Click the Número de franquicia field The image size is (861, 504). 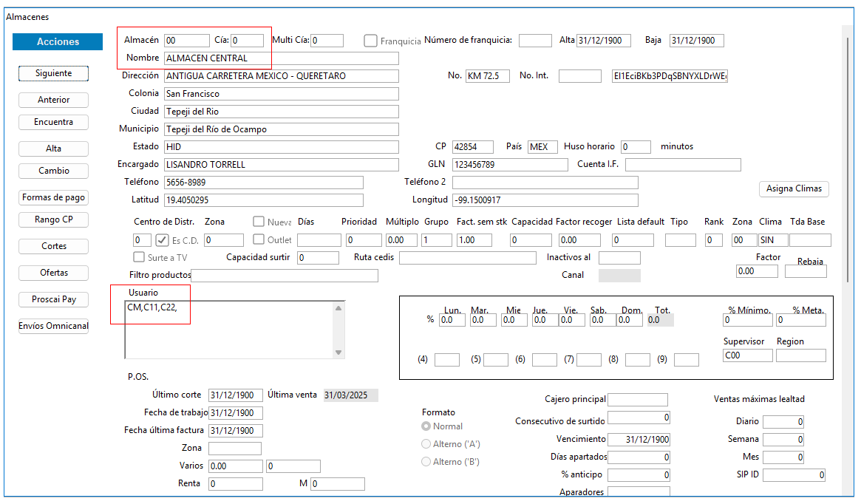click(x=535, y=41)
